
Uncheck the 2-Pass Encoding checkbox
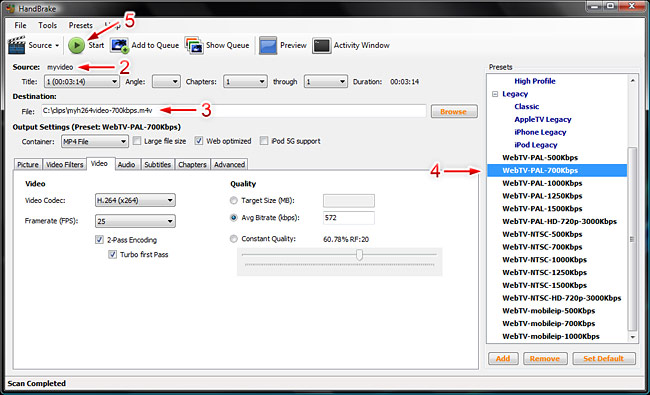[x=99, y=240]
